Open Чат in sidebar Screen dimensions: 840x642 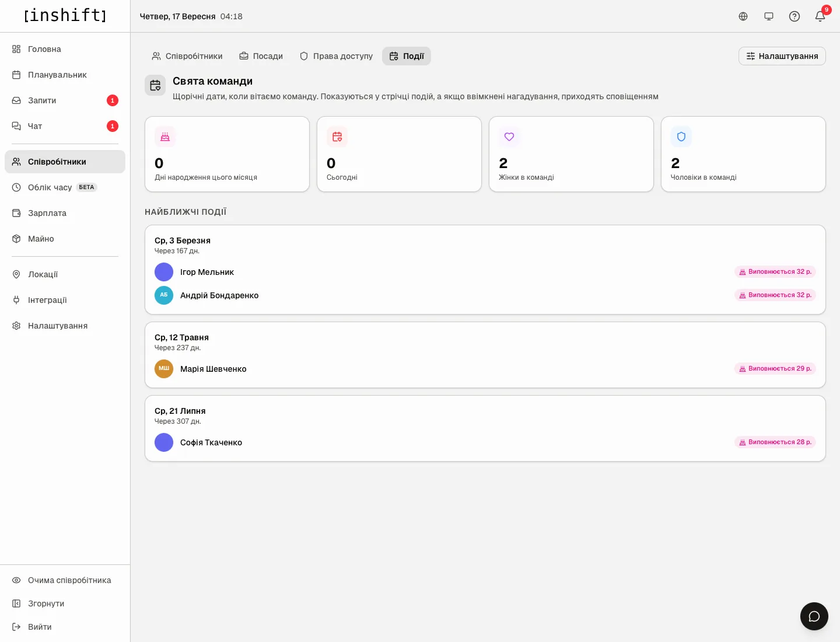click(x=65, y=126)
